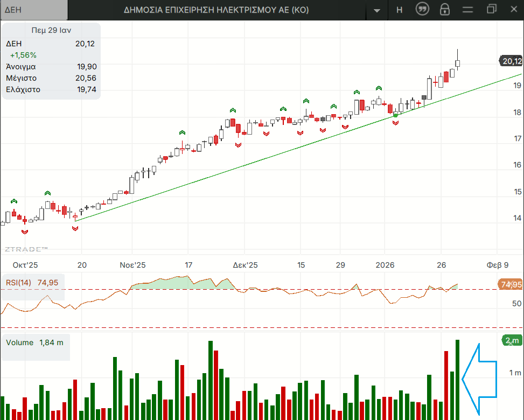
Task: Click the green 2 m volume axis tag
Action: pyautogui.click(x=511, y=340)
